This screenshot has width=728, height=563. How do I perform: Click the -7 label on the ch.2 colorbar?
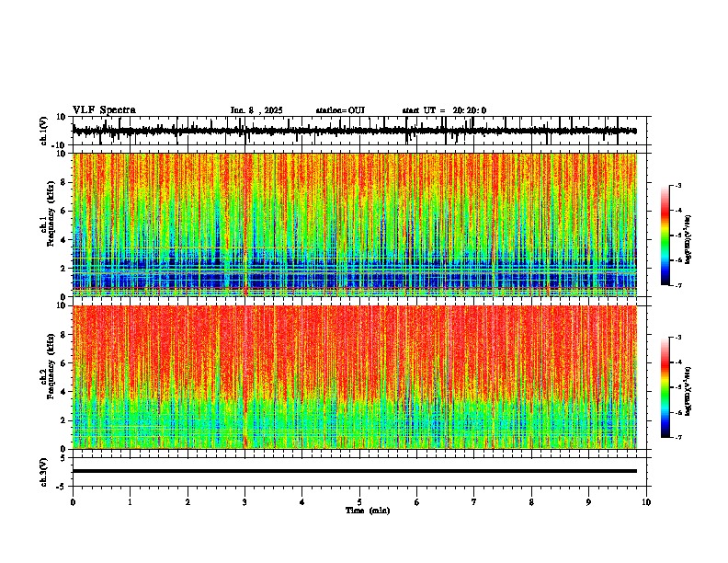coord(678,437)
